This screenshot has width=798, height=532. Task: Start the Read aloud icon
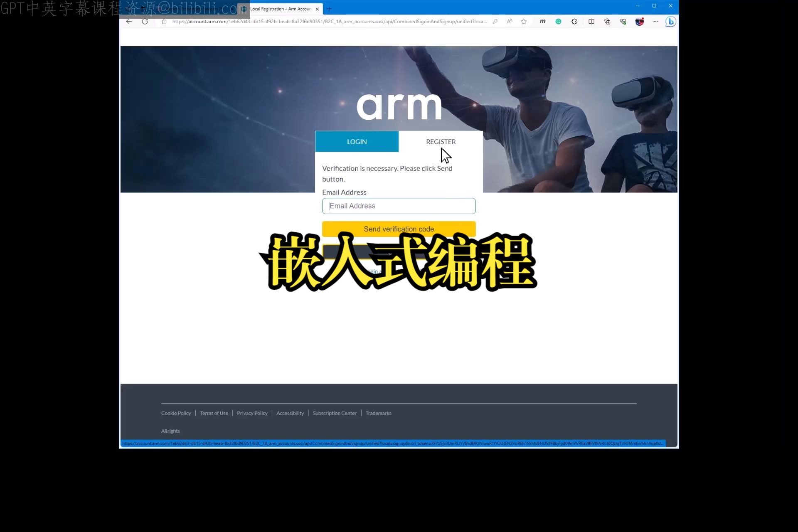click(x=510, y=22)
